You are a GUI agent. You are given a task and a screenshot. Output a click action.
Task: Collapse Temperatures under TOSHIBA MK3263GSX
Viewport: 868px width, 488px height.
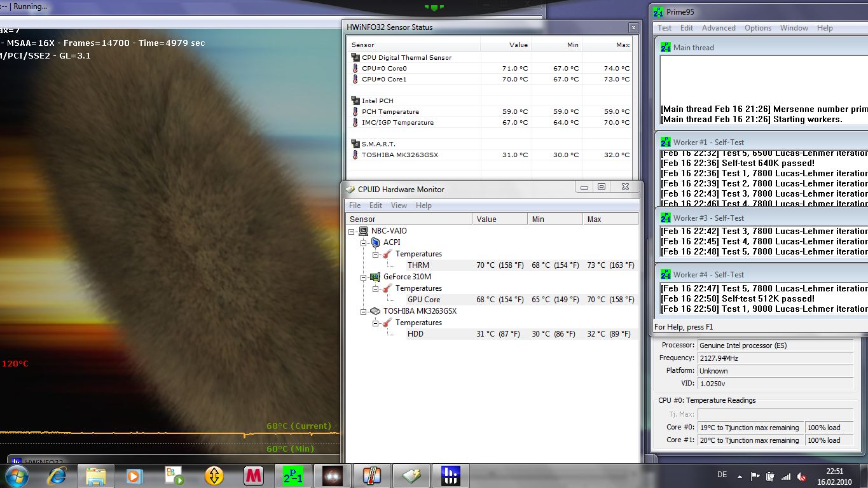[375, 323]
